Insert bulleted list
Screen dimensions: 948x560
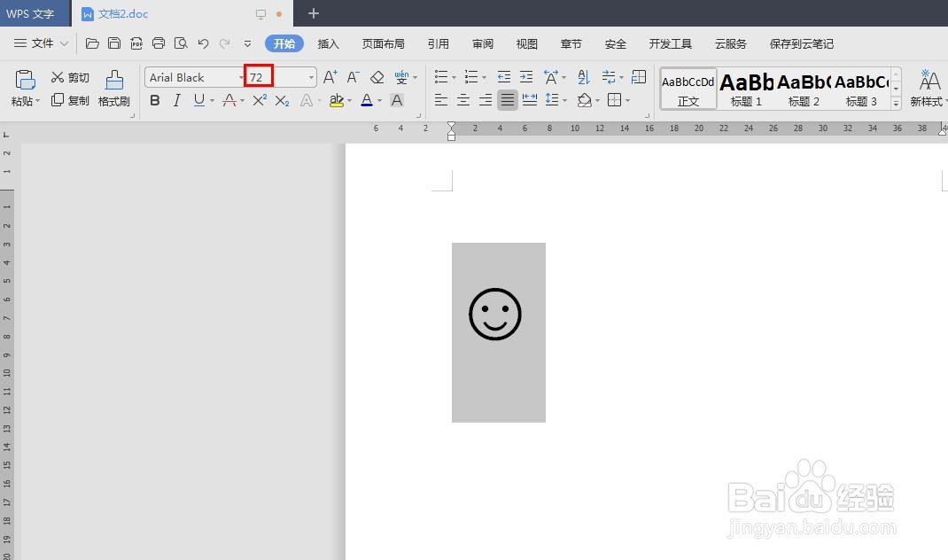coord(441,77)
